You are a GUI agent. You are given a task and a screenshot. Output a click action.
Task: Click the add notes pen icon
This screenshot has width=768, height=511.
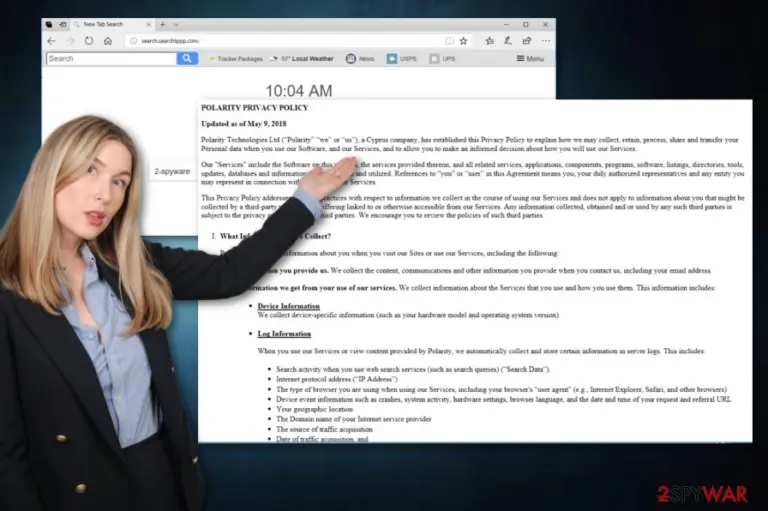(508, 41)
